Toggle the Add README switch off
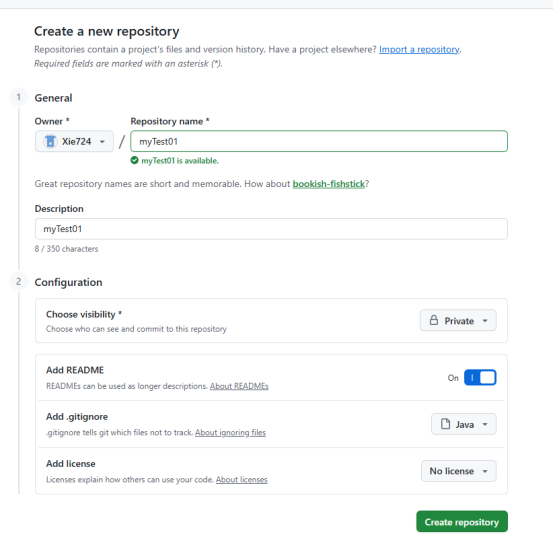Image resolution: width=554 pixels, height=556 pixels. pos(480,378)
